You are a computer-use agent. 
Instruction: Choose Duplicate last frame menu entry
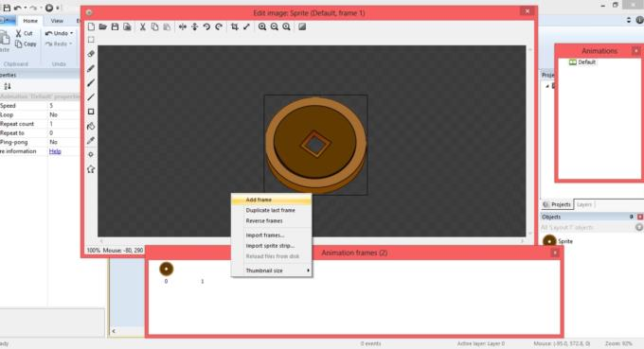click(271, 210)
